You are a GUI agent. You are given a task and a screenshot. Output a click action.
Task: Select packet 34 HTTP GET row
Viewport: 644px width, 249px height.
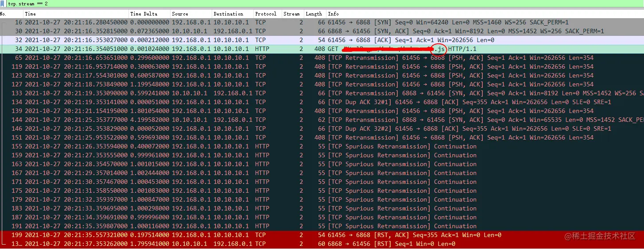[322, 49]
